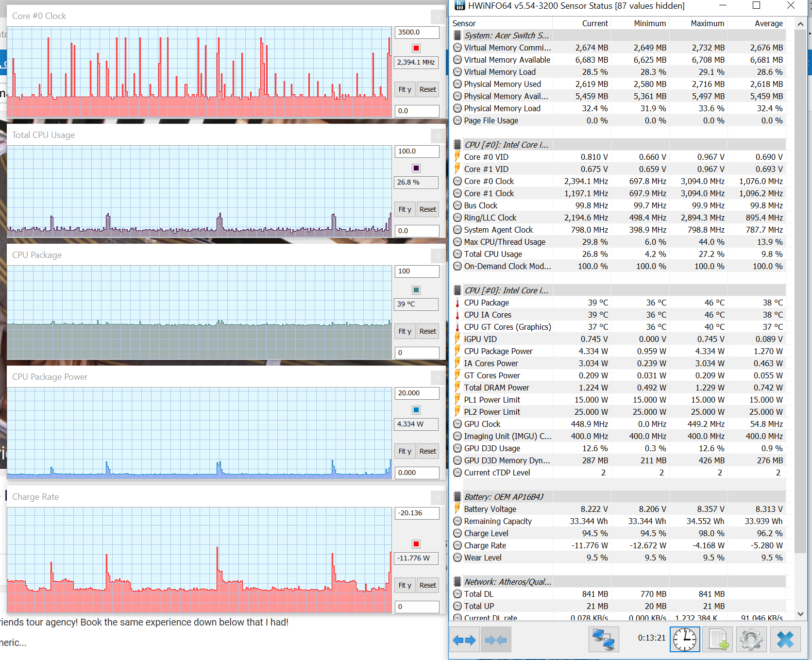The image size is (812, 660).
Task: Click the sensor list scroll down arrow
Action: pyautogui.click(x=800, y=614)
